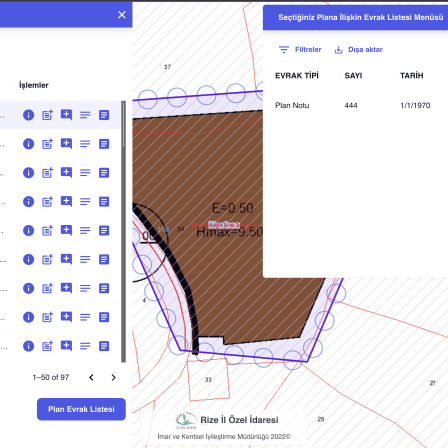Image resolution: width=448 pixels, height=448 pixels.
Task: Click Dışa aktar to export list
Action: pyautogui.click(x=358, y=50)
